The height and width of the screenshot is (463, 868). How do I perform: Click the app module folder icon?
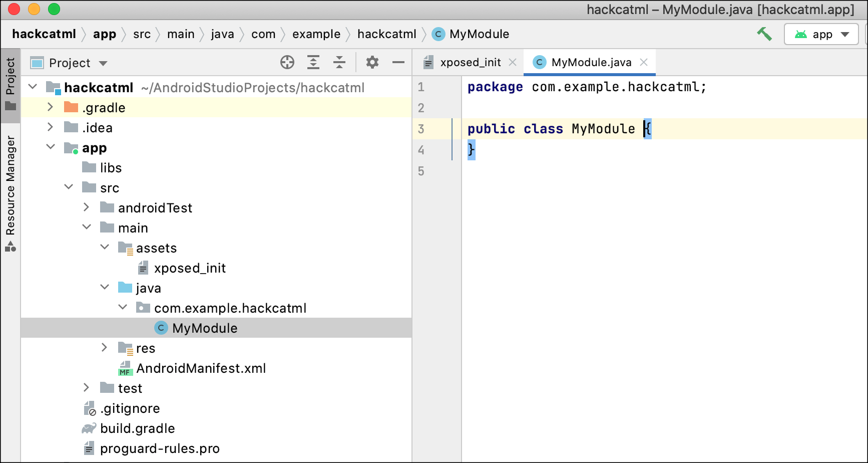pyautogui.click(x=71, y=148)
